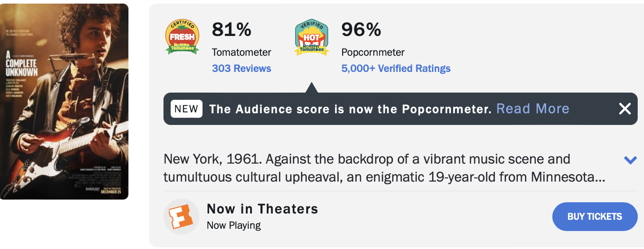This screenshot has height=249, width=644.
Task: Open the 5,000+ Verified Ratings link
Action: coord(396,68)
